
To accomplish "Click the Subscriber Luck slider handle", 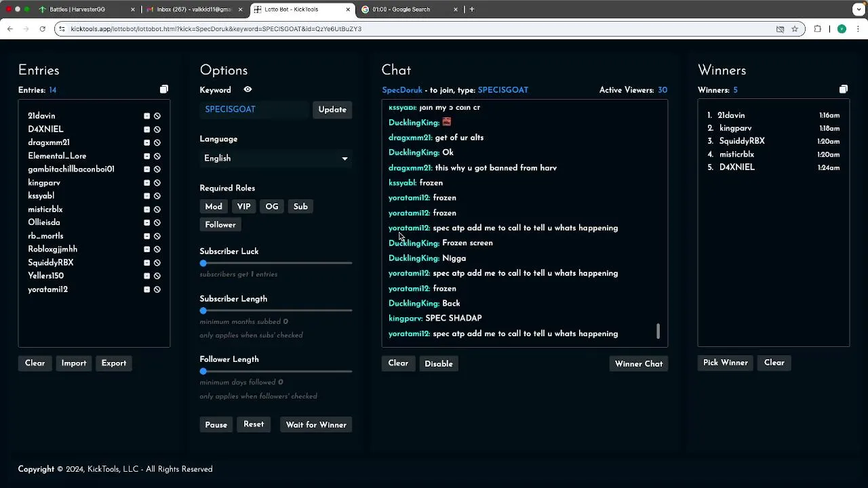I will 203,263.
